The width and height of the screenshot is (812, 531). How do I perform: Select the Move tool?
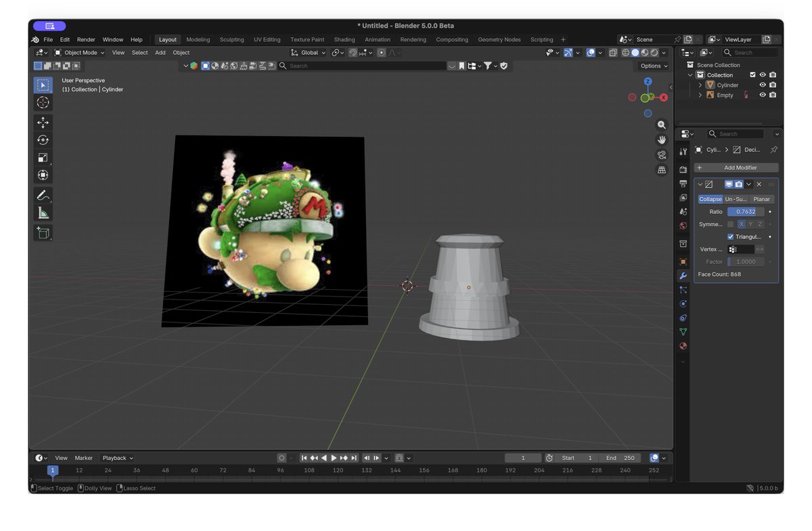43,123
